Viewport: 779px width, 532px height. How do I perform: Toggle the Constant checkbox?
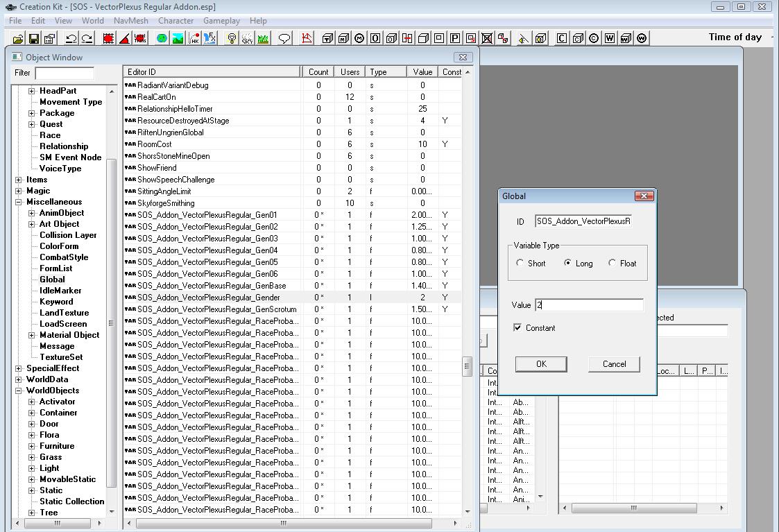point(517,327)
